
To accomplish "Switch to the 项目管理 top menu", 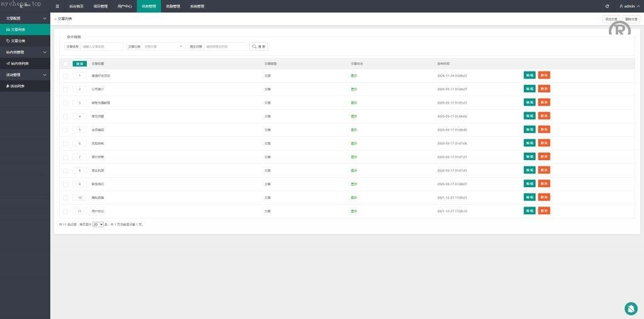I will [100, 6].
